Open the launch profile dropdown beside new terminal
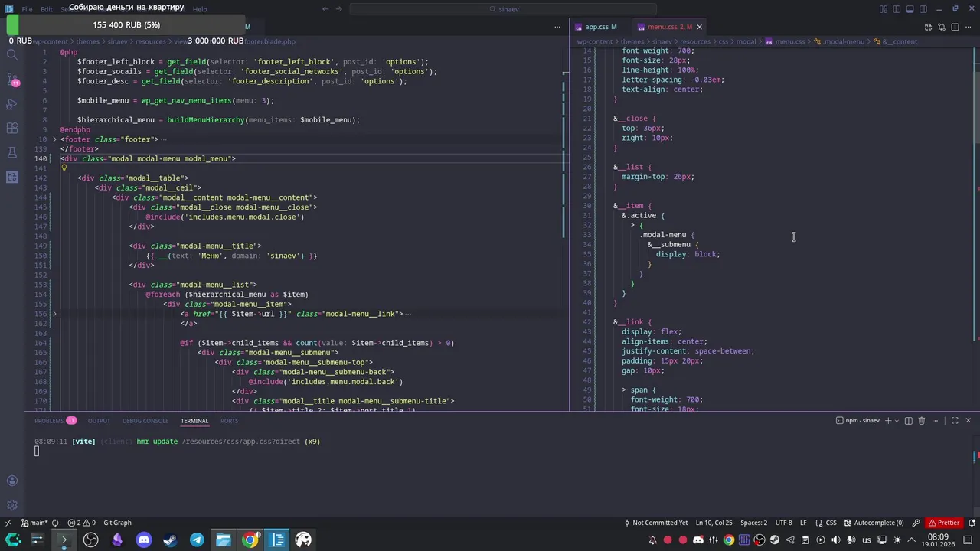The width and height of the screenshot is (980, 551). (x=897, y=420)
